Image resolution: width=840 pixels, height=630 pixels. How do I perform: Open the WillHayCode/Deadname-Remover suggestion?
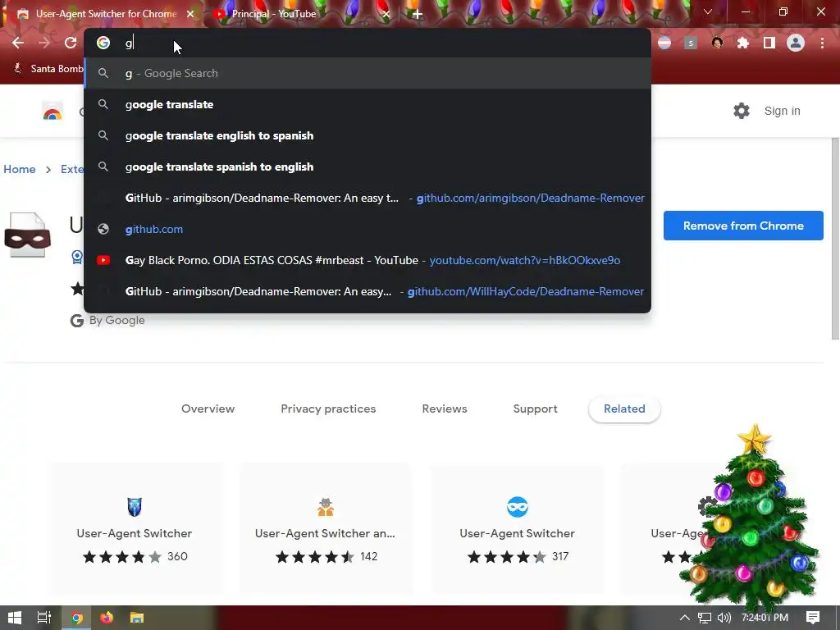coord(367,291)
